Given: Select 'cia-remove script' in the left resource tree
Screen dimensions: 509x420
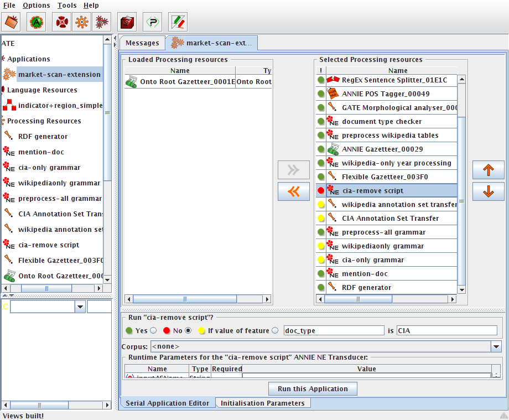Looking at the screenshot, I should tap(49, 245).
